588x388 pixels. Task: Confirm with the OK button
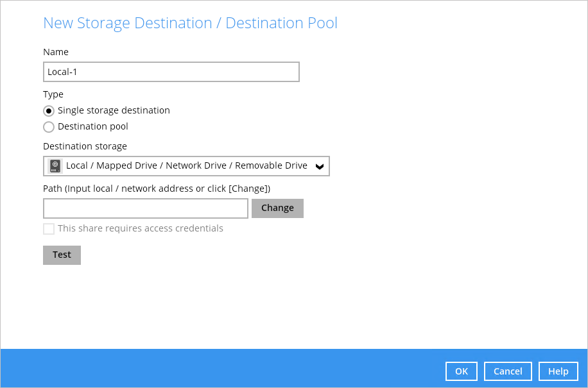pos(462,371)
